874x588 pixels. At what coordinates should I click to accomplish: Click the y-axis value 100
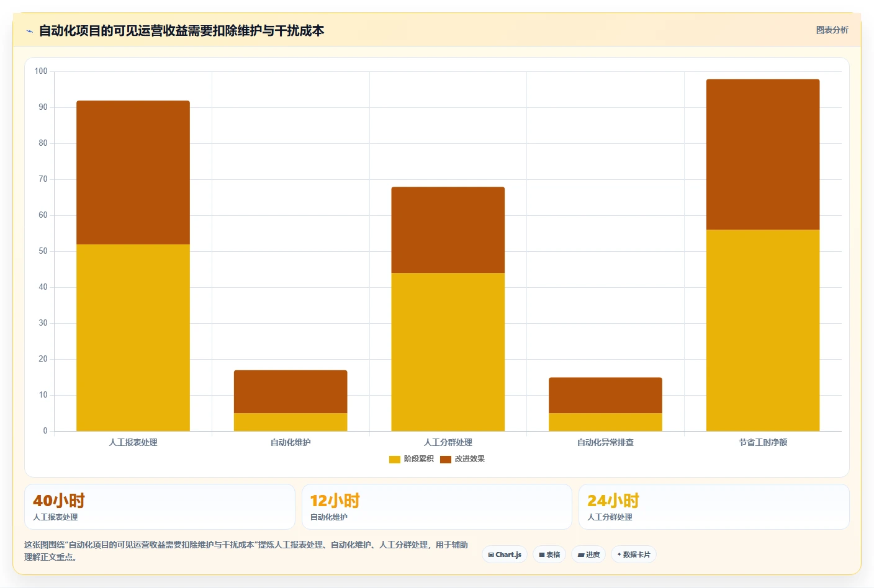pos(41,71)
